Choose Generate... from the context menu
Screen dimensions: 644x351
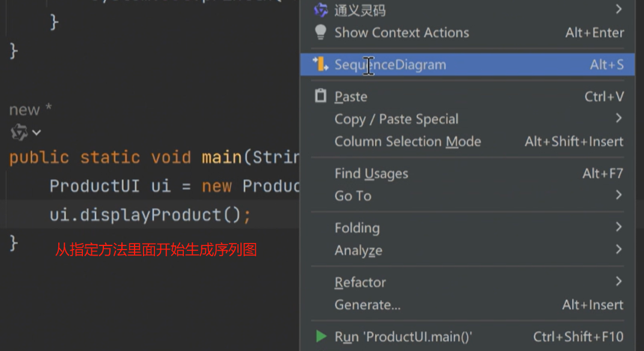(x=367, y=305)
